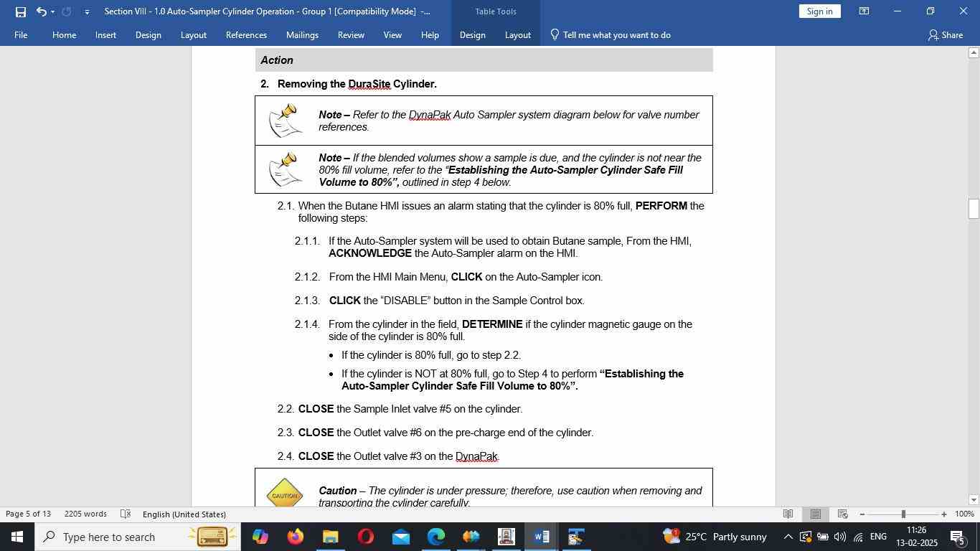Click English (United States) language indicator
980x551 pixels.
point(184,514)
